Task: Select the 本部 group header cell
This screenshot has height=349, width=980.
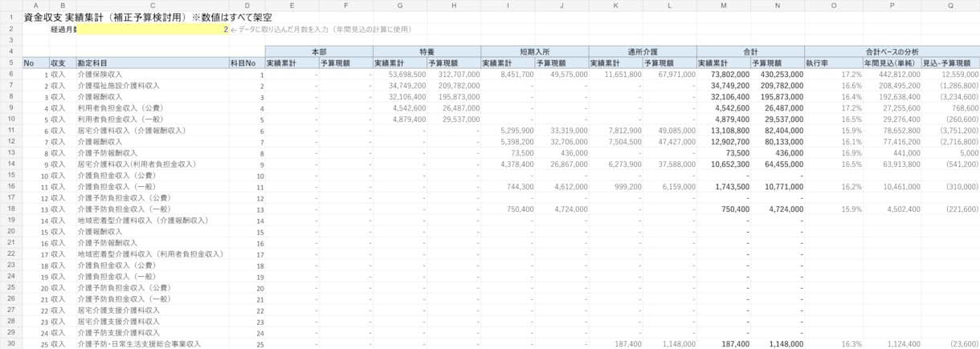Action: pyautogui.click(x=319, y=51)
